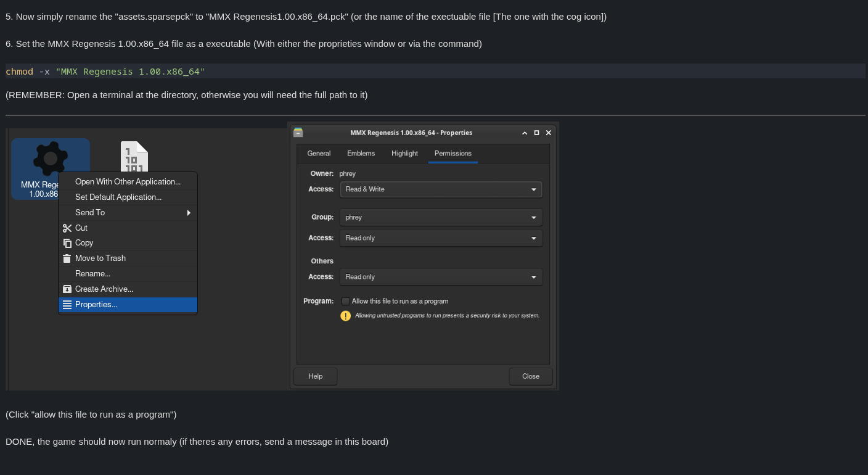Click the 'Group:' label in Permissions tab
The width and height of the screenshot is (868, 475).
point(322,218)
